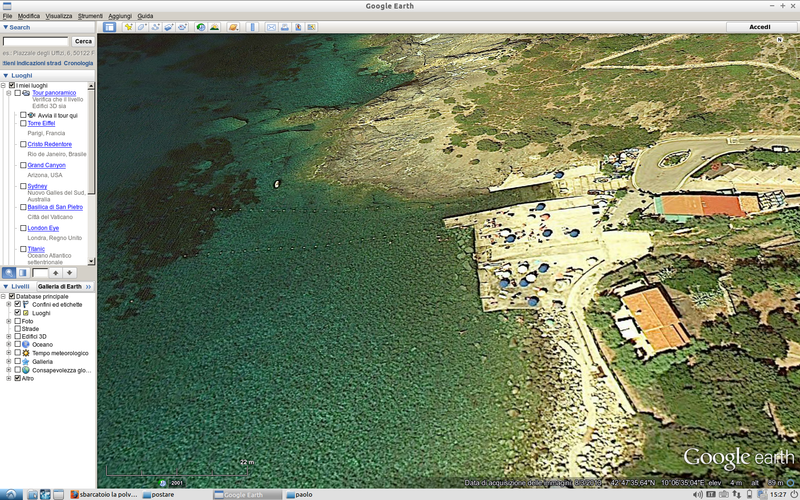
Task: Click the small field beside panel icons
Action: [40, 273]
